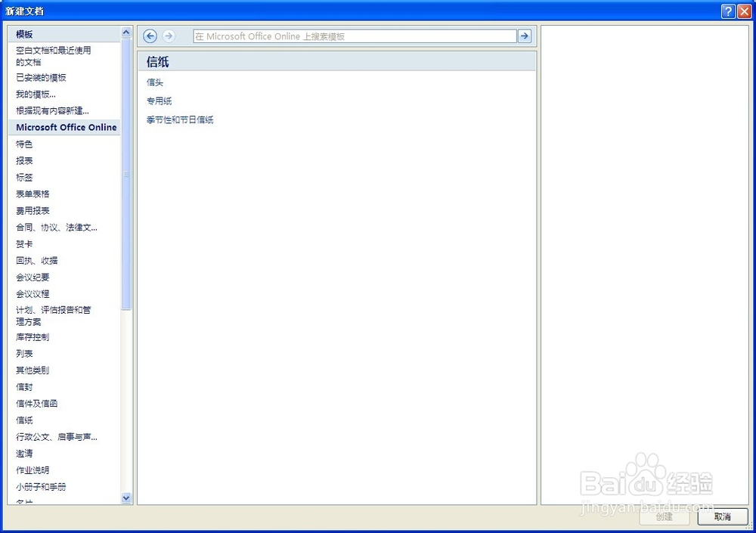Open the "信头" template link
The width and height of the screenshot is (756, 533).
coord(154,82)
